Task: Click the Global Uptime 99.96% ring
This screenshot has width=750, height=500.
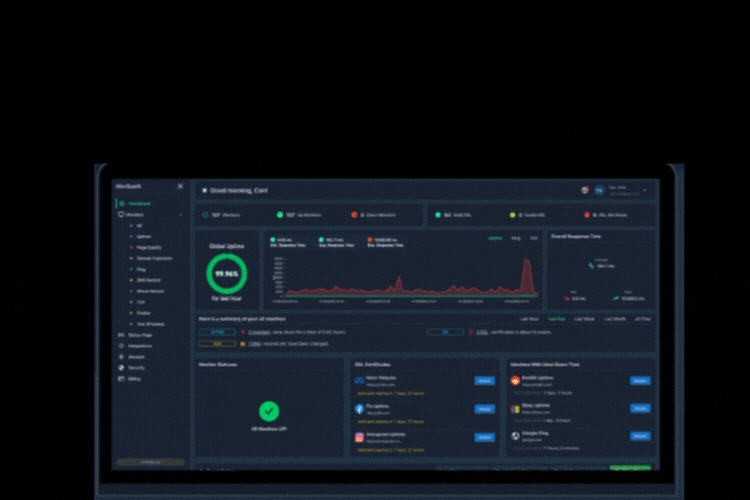Action: (227, 274)
